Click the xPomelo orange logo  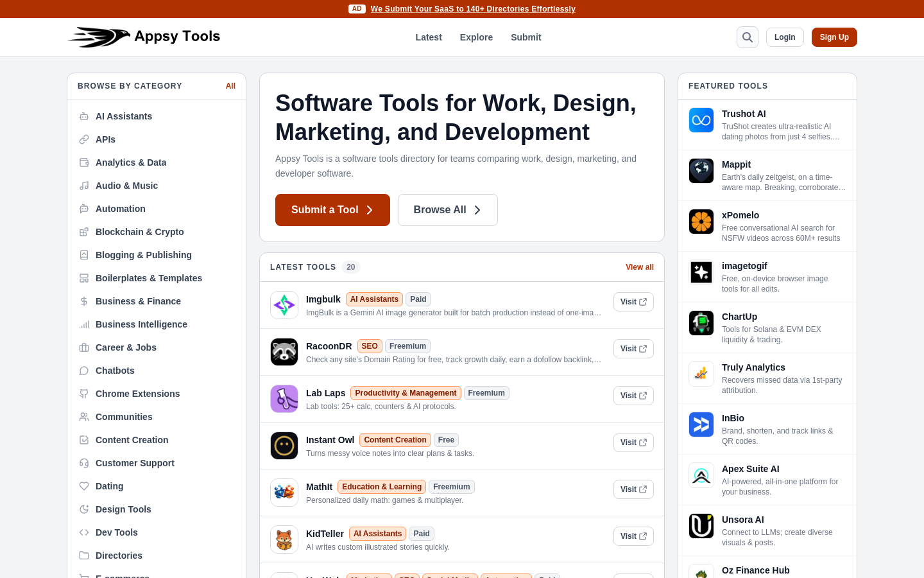click(x=701, y=222)
